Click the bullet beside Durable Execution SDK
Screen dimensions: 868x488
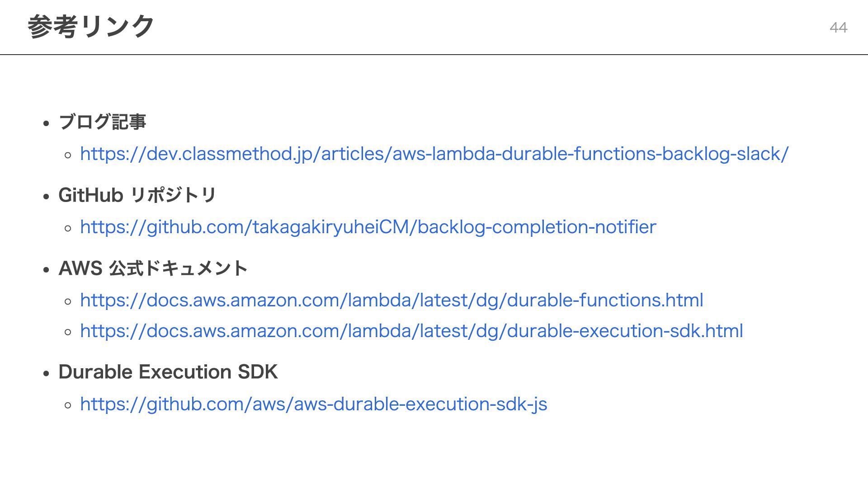pyautogui.click(x=46, y=373)
